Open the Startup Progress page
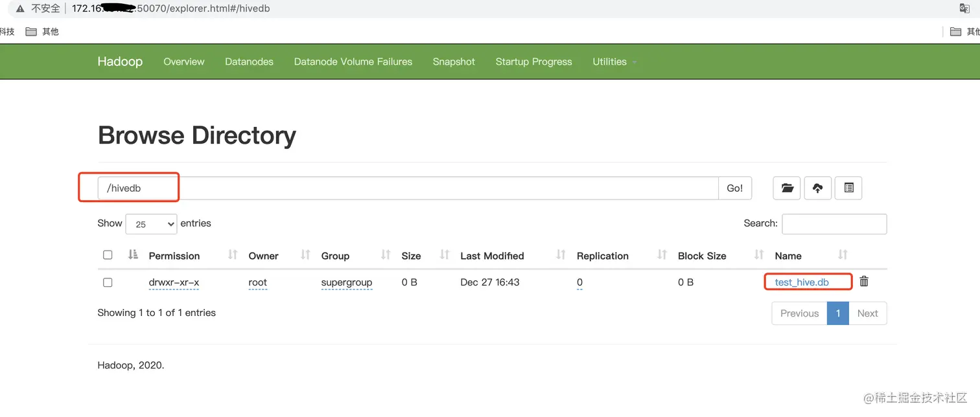This screenshot has width=980, height=417. 533,62
